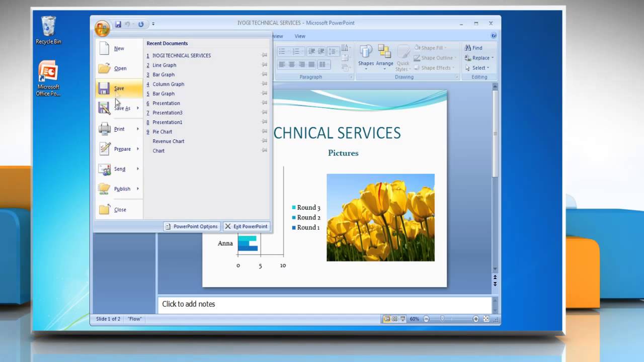
Task: Click Replace in the Editing group
Action: point(479,58)
